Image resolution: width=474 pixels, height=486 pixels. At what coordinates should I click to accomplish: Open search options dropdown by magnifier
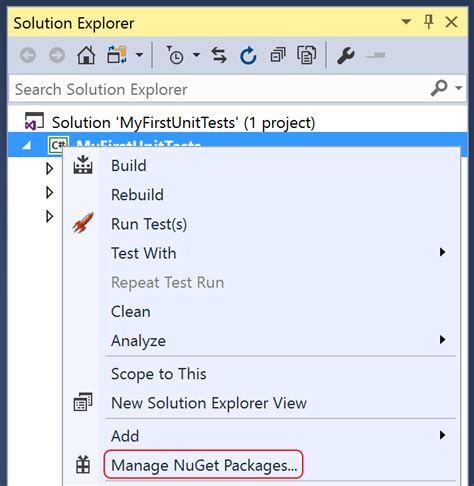pos(459,88)
